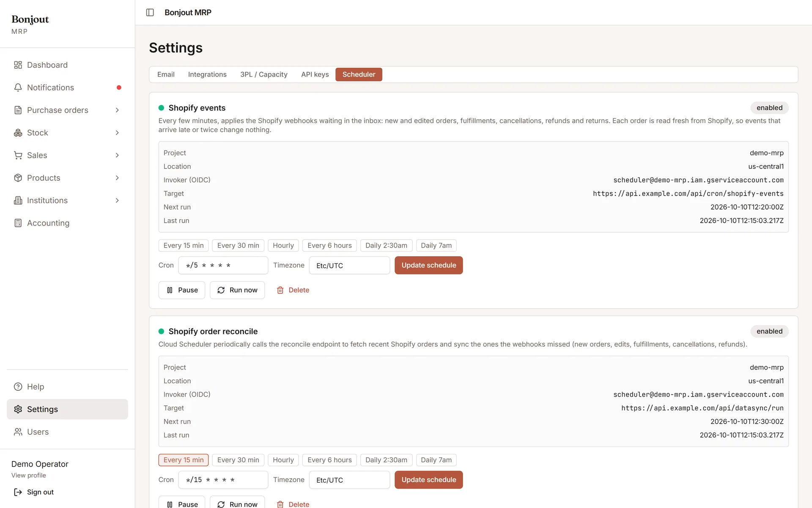This screenshot has height=508, width=812.
Task: Open the 3PL / Capacity tab
Action: pyautogui.click(x=264, y=75)
